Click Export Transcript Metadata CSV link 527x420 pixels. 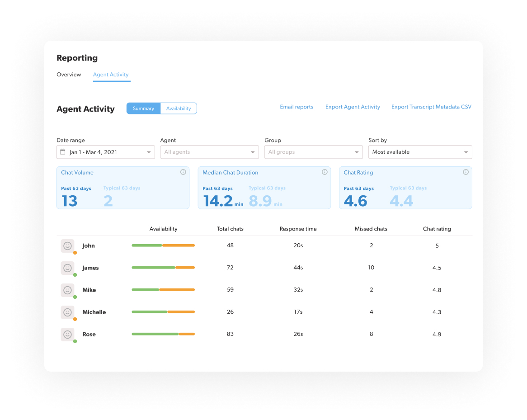tap(431, 107)
